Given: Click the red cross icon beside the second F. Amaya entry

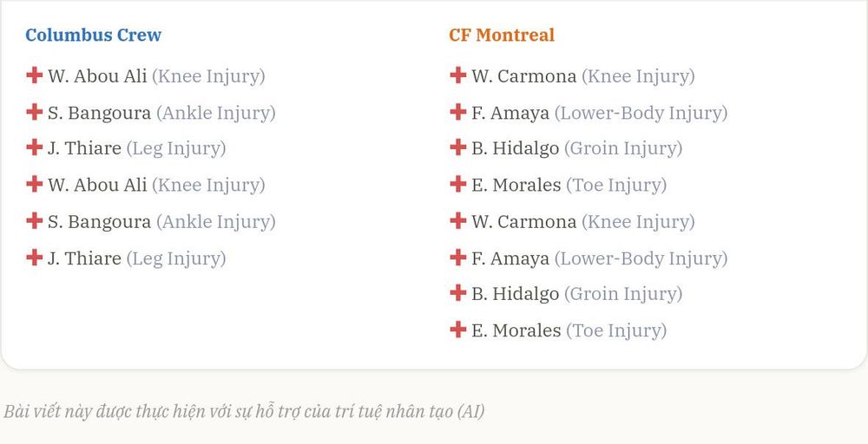Looking at the screenshot, I should tap(457, 257).
